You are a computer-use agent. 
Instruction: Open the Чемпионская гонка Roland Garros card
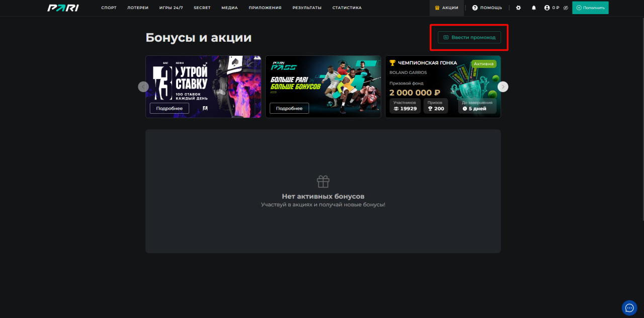tap(443, 87)
